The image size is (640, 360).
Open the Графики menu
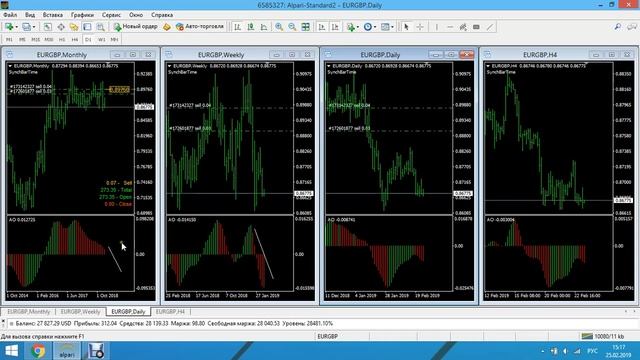tap(82, 15)
